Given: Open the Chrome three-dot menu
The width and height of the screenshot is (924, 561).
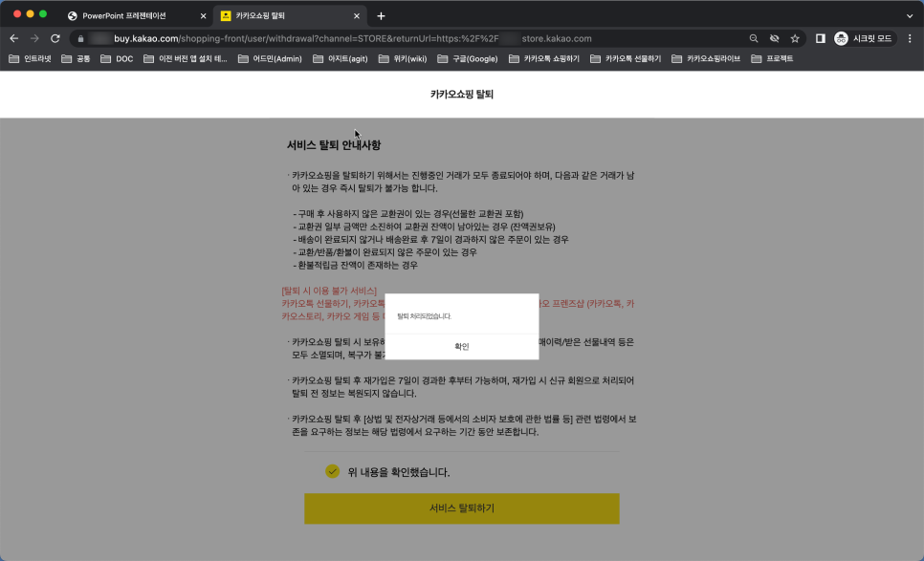Looking at the screenshot, I should tap(910, 38).
